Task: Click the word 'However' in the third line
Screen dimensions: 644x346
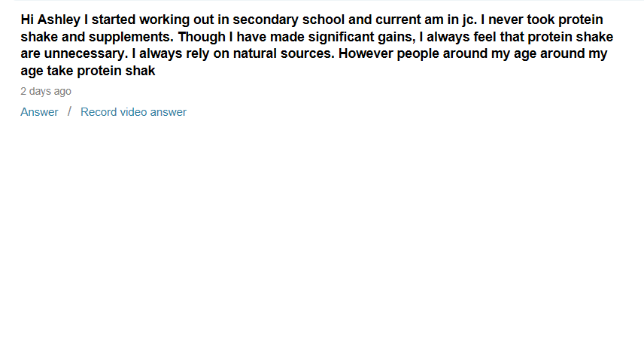Action: click(x=366, y=53)
